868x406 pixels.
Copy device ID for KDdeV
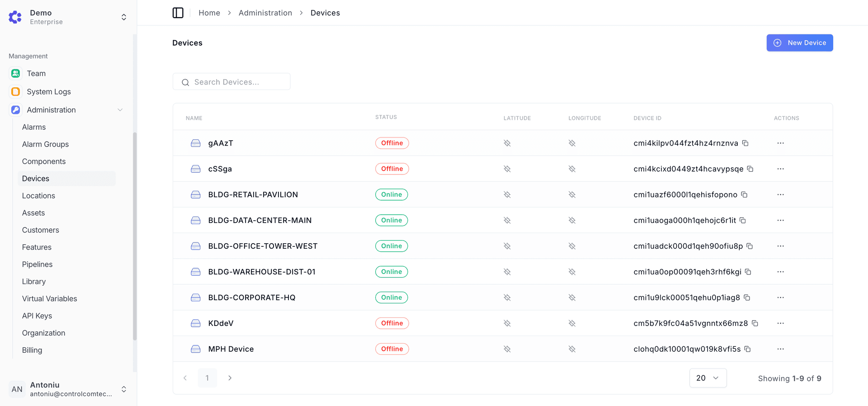(x=755, y=324)
